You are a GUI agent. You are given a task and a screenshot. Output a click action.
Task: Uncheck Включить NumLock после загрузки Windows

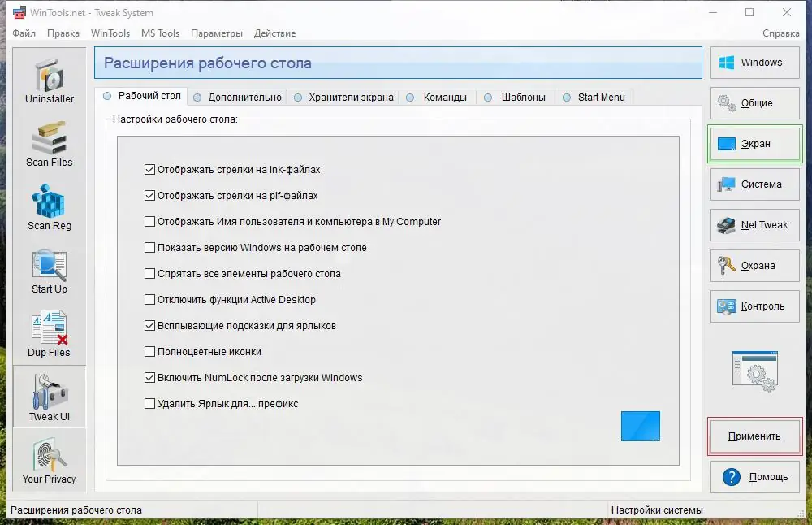pos(150,377)
